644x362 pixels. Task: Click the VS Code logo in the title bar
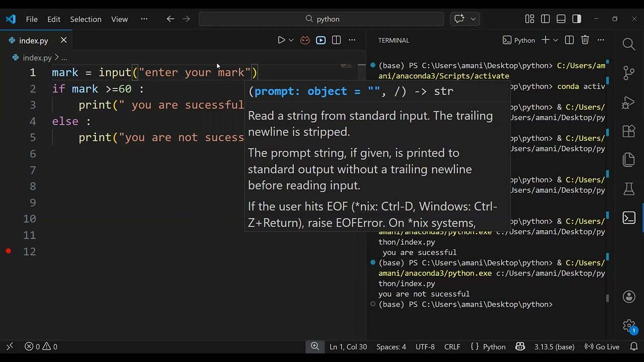click(11, 19)
